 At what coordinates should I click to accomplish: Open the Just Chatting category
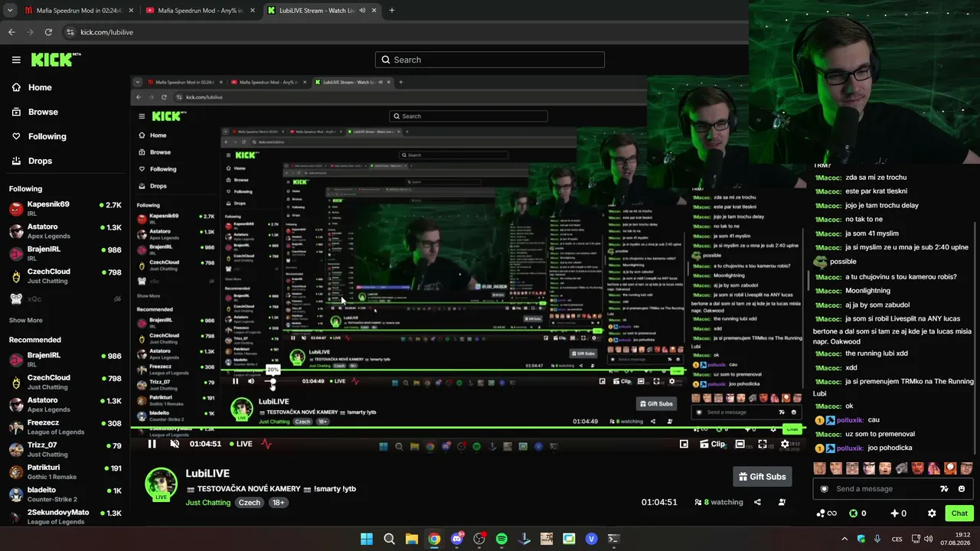point(208,503)
